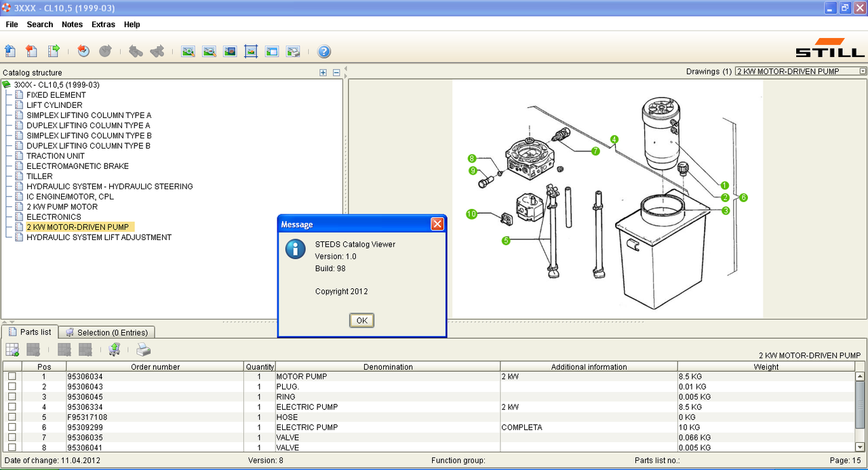868x470 pixels.
Task: Select FIXED ELEMENT in the catalog tree
Action: pos(56,95)
